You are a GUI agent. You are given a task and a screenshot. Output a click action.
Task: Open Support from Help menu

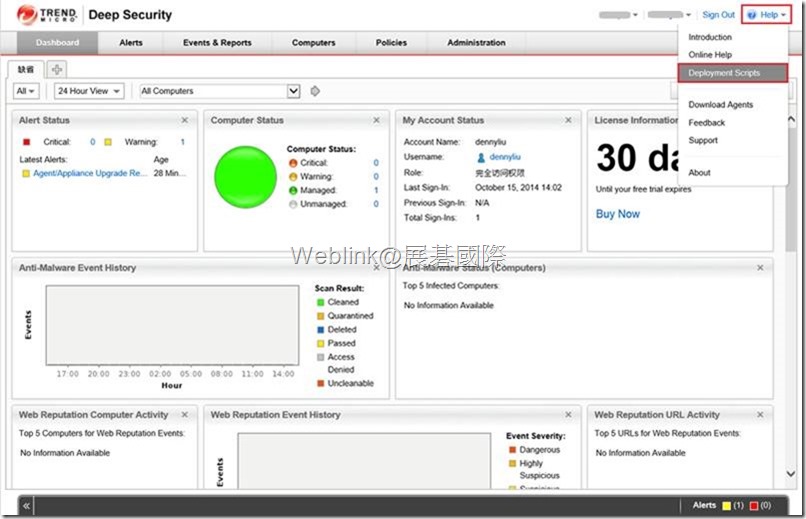click(703, 140)
